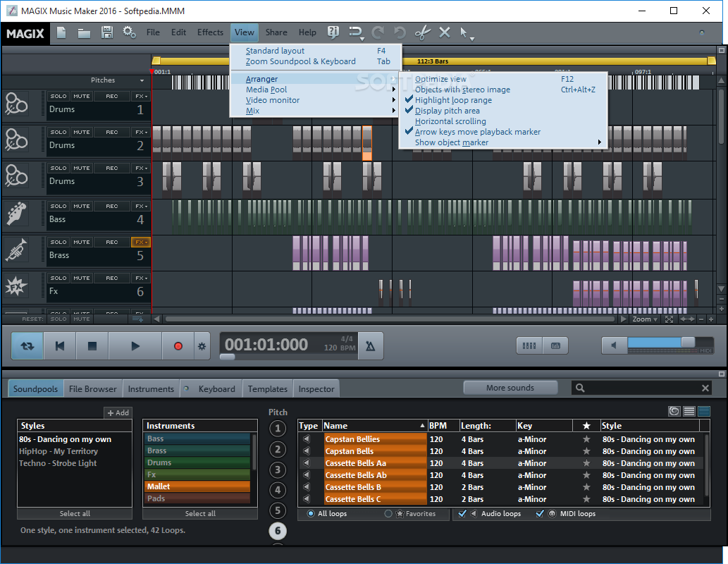Click the Add styles button

(118, 412)
